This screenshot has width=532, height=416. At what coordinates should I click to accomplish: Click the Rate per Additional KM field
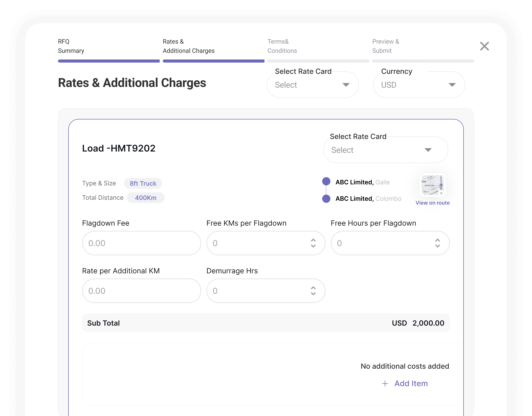pos(141,291)
